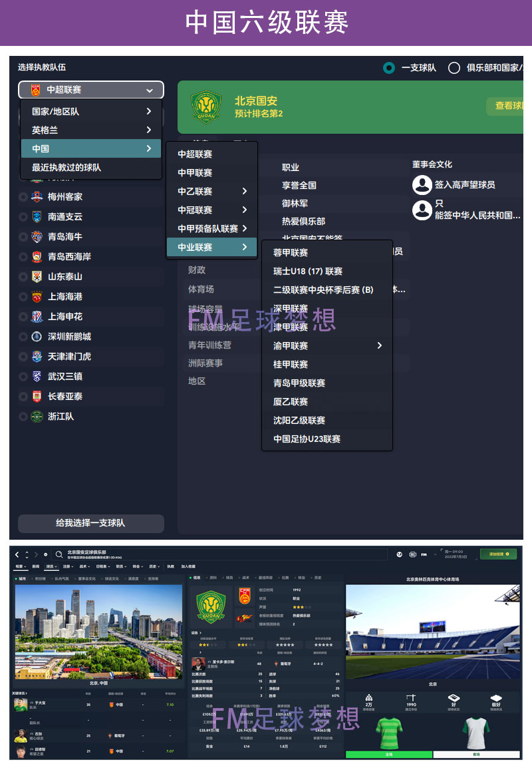Click the CFA flag icon in the club info panel

245,596
